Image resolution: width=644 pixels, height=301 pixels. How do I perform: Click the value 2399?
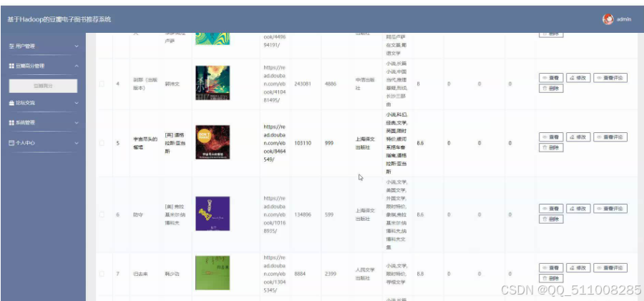330,274
